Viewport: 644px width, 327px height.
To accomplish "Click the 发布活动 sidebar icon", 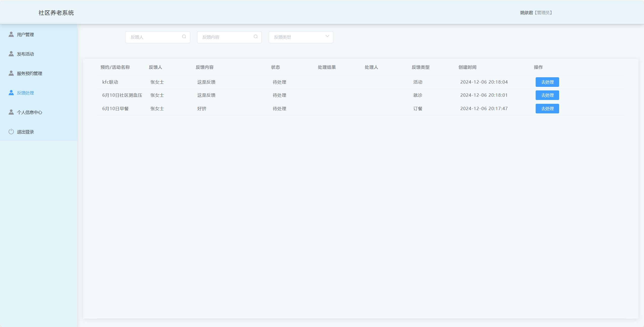I will [11, 54].
